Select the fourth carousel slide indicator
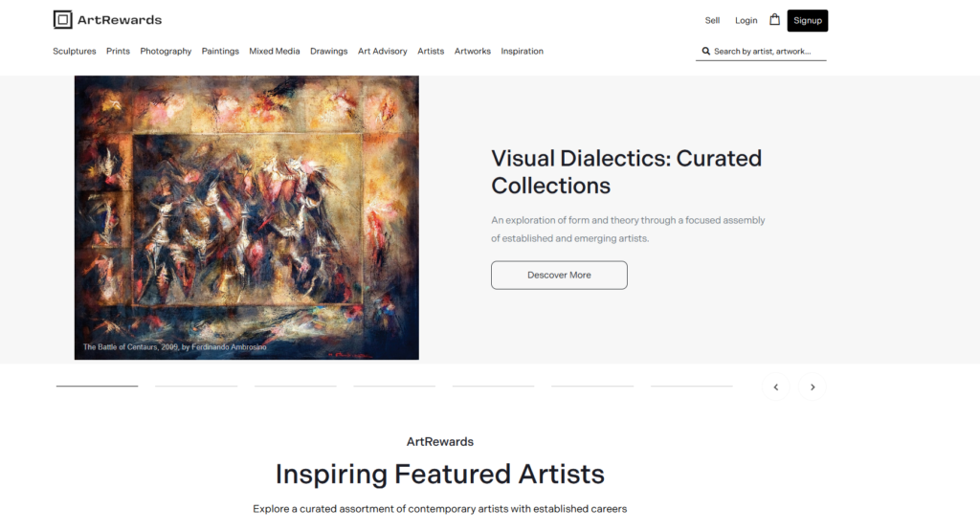Viewport: 980px width, 531px height. coord(394,387)
